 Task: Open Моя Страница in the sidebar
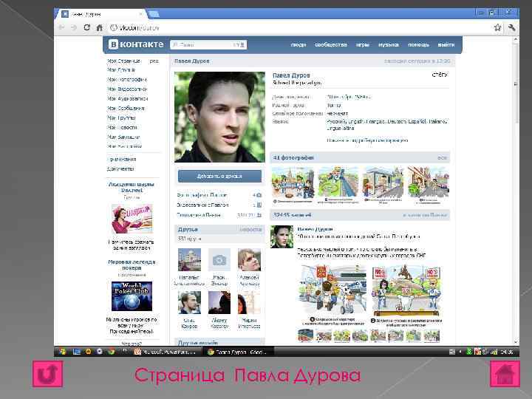tap(124, 61)
